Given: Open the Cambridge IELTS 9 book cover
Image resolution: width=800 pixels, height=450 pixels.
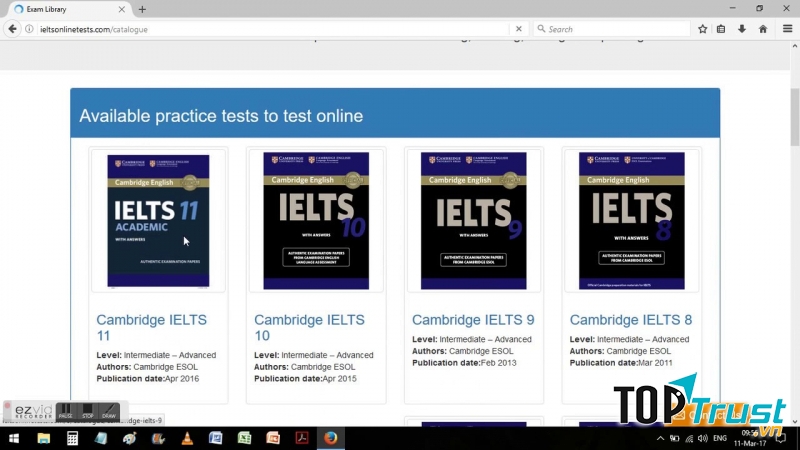Looking at the screenshot, I should click(x=473, y=220).
